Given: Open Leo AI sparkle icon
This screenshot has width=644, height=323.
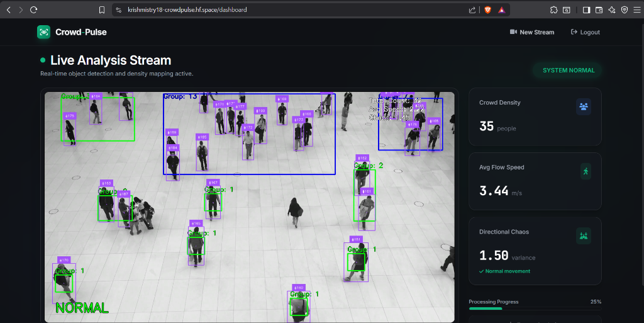Looking at the screenshot, I should [x=611, y=10].
